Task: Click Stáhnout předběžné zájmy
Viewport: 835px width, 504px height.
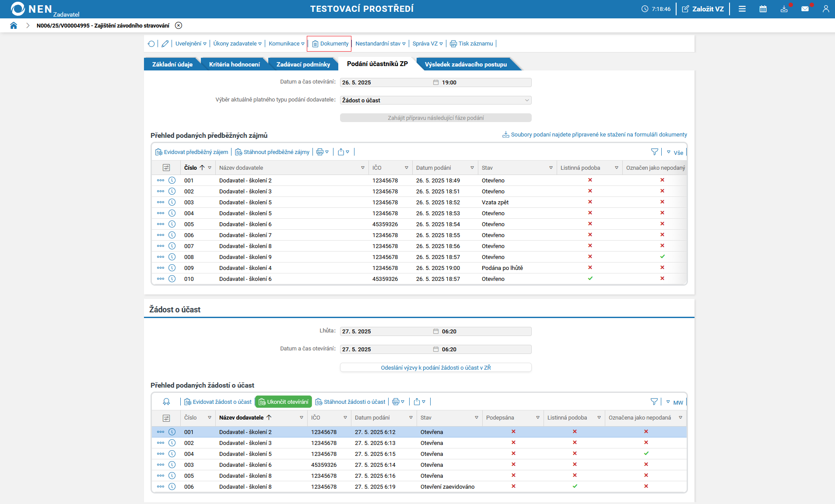Action: click(272, 152)
